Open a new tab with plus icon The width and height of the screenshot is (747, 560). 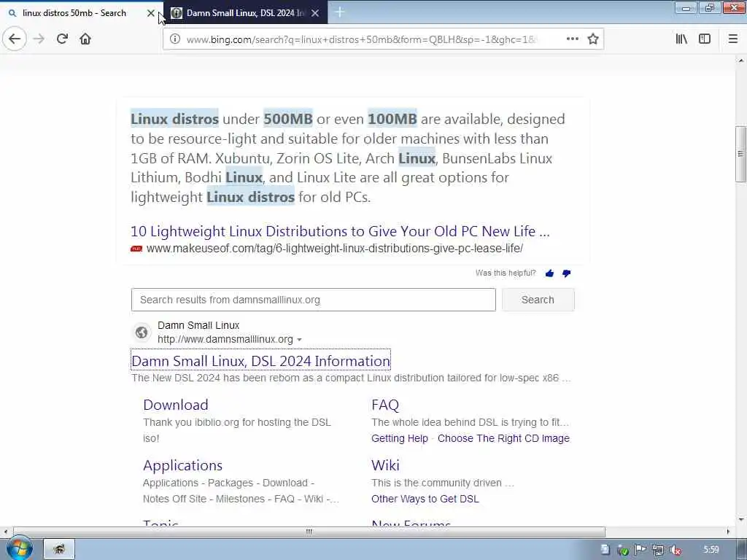[x=339, y=12]
